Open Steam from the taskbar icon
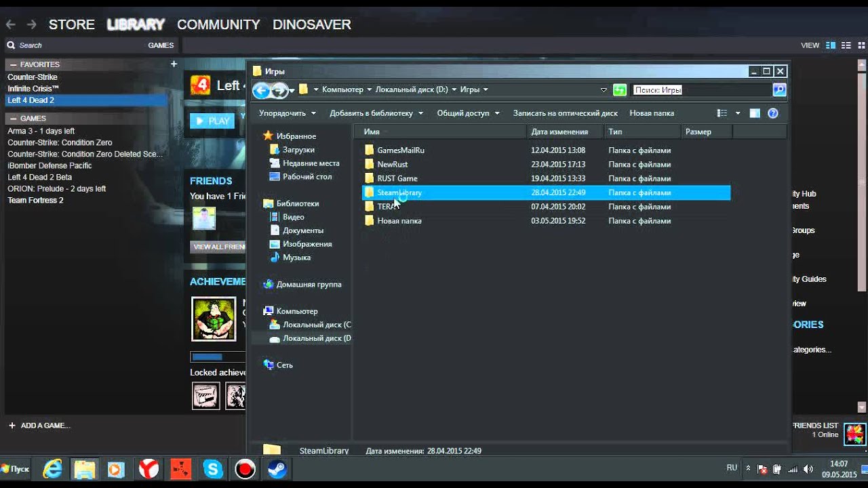Image resolution: width=868 pixels, height=488 pixels. click(x=277, y=469)
